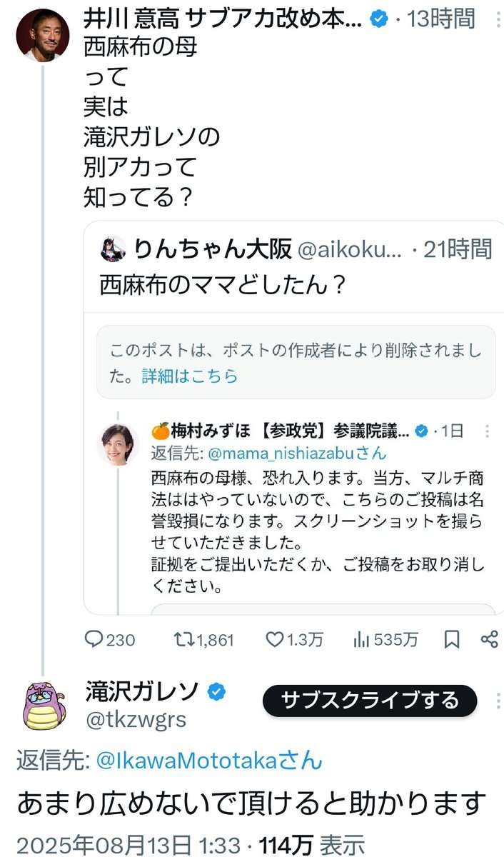Bookmark the post with bookmark icon
The image size is (504, 857).
452,639
